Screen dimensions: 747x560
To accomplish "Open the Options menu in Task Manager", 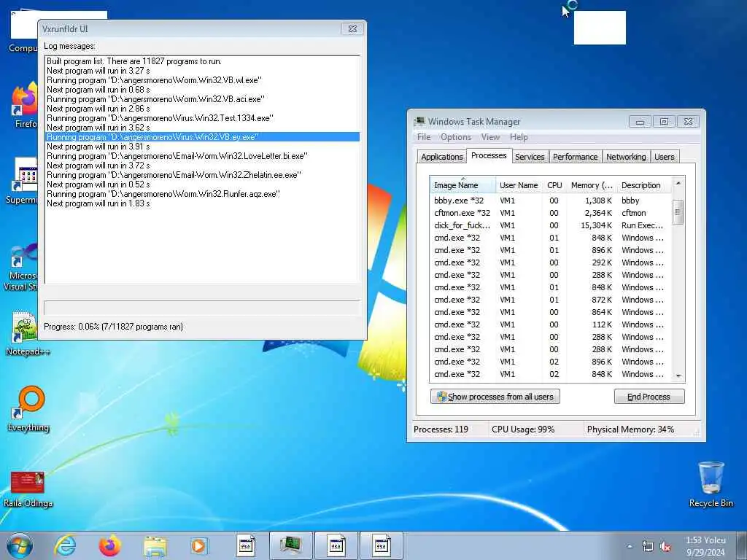I will pos(456,137).
